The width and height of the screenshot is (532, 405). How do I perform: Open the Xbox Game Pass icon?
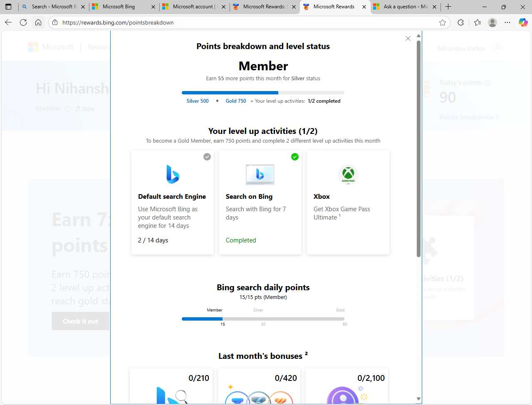point(348,175)
